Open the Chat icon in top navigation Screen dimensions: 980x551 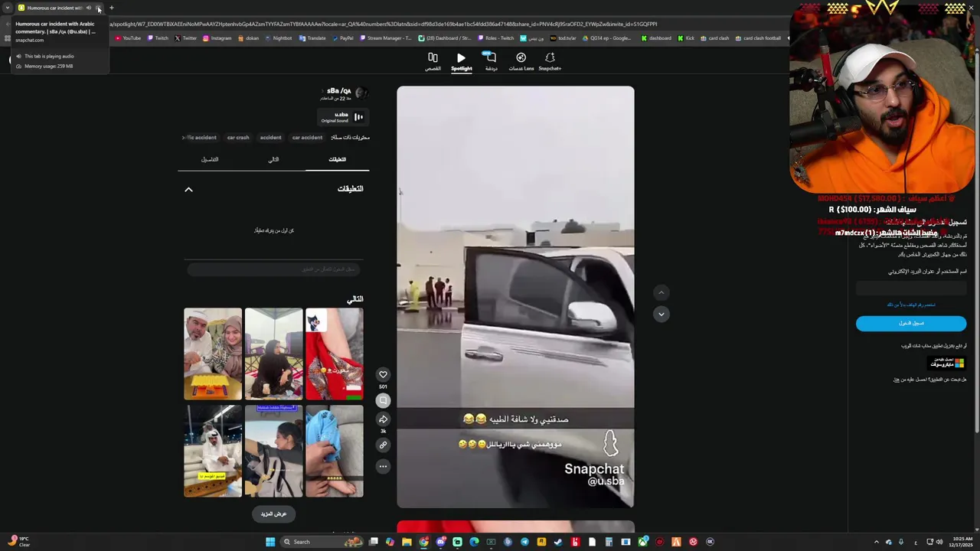[491, 61]
